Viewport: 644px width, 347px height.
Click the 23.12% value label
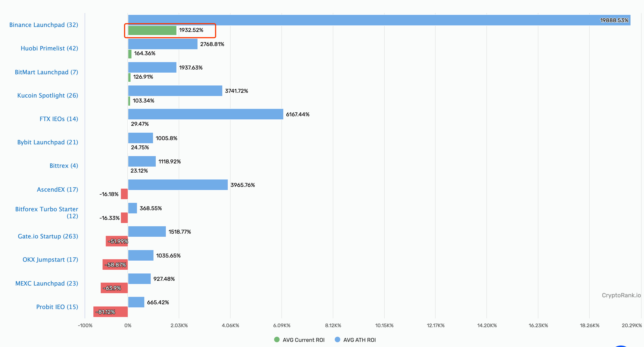pyautogui.click(x=139, y=171)
